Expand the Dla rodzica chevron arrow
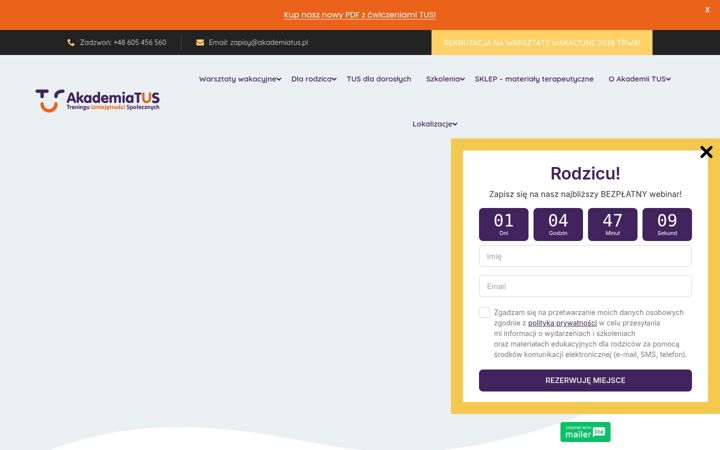Screen dimensions: 720x450 (334, 79)
